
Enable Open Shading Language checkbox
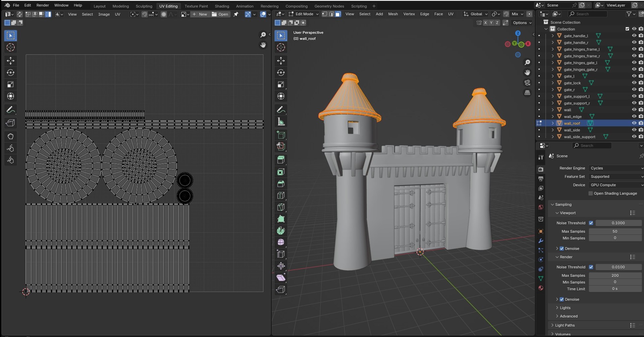click(x=591, y=193)
